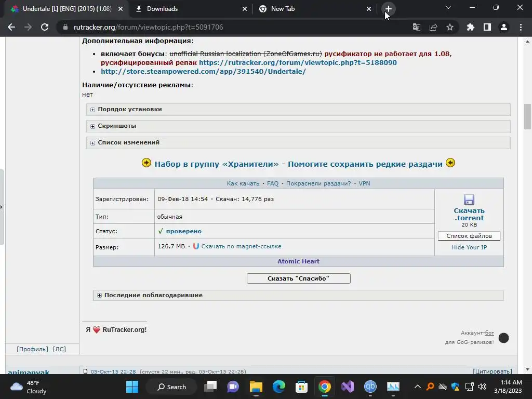Open the Atomic Heart link

298,261
